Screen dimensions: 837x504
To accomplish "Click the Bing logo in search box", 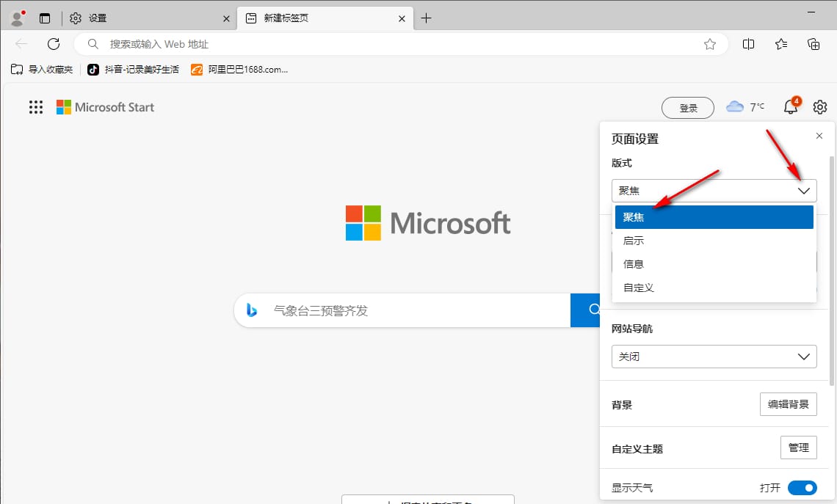I will [252, 310].
